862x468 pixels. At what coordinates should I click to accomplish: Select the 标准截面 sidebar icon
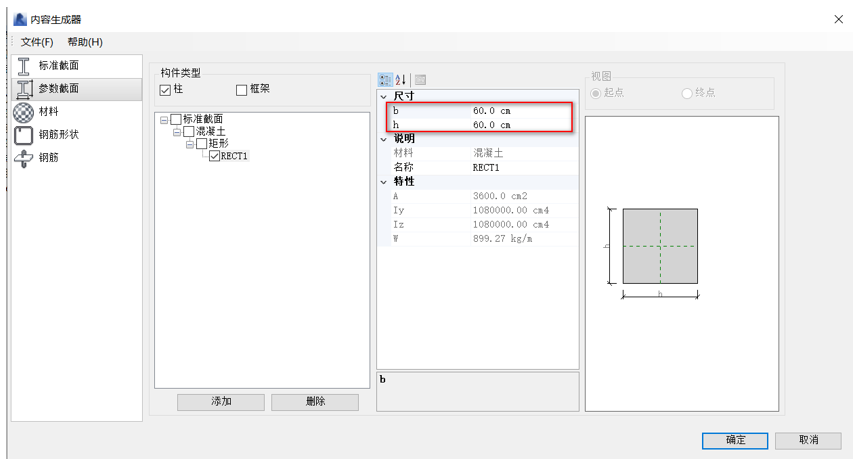pyautogui.click(x=24, y=66)
